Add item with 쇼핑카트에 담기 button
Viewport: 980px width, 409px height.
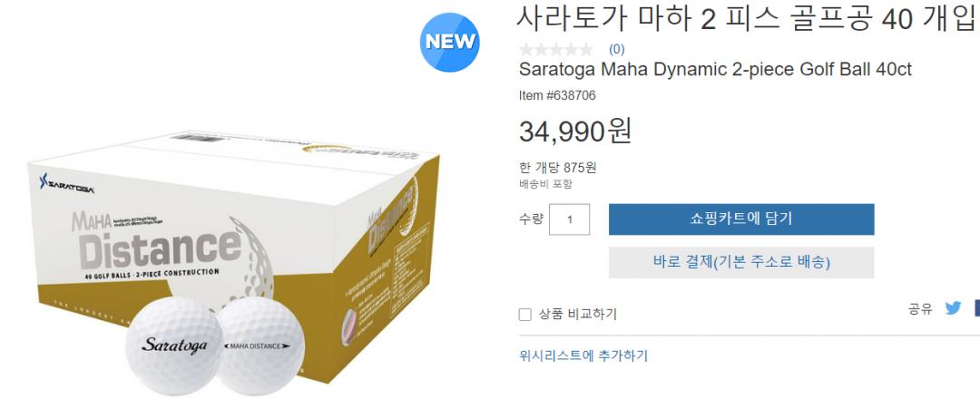(x=741, y=219)
